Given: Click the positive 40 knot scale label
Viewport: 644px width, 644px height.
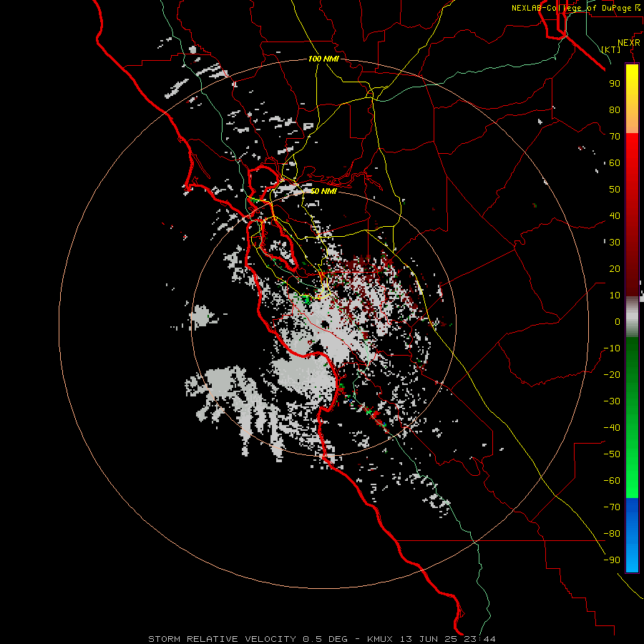Looking at the screenshot, I should coord(615,215).
